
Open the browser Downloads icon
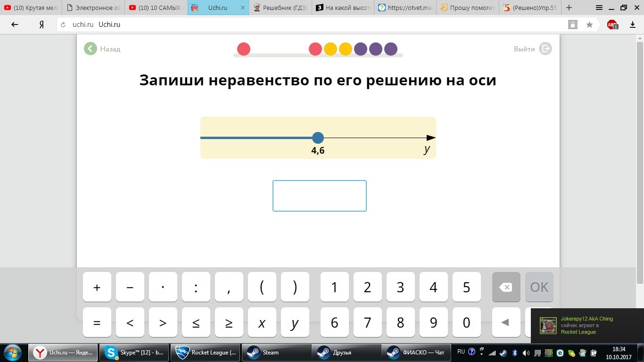(x=633, y=24)
